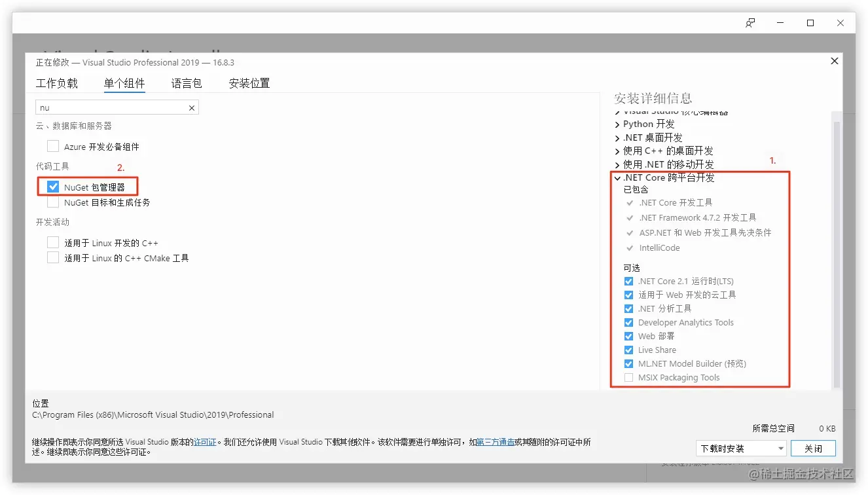Click the .NET Core 开发工具 included item
This screenshot has width=868, height=495.
click(676, 203)
